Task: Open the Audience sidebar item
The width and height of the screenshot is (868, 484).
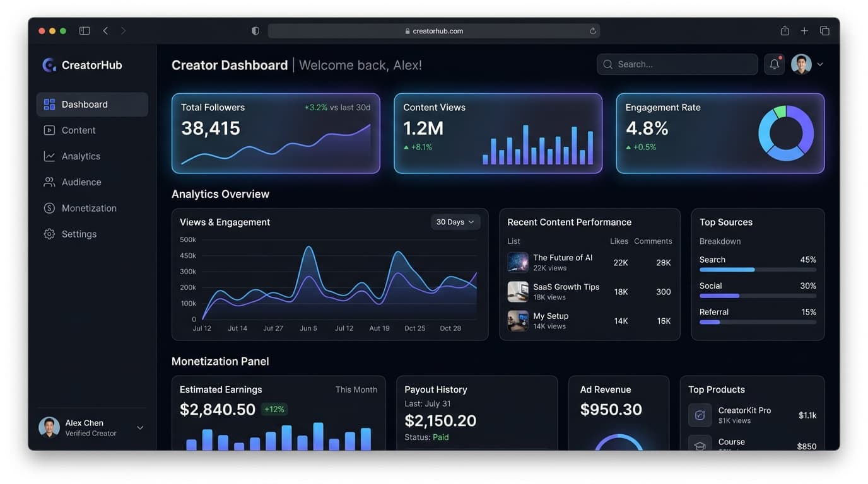Action: (x=92, y=182)
